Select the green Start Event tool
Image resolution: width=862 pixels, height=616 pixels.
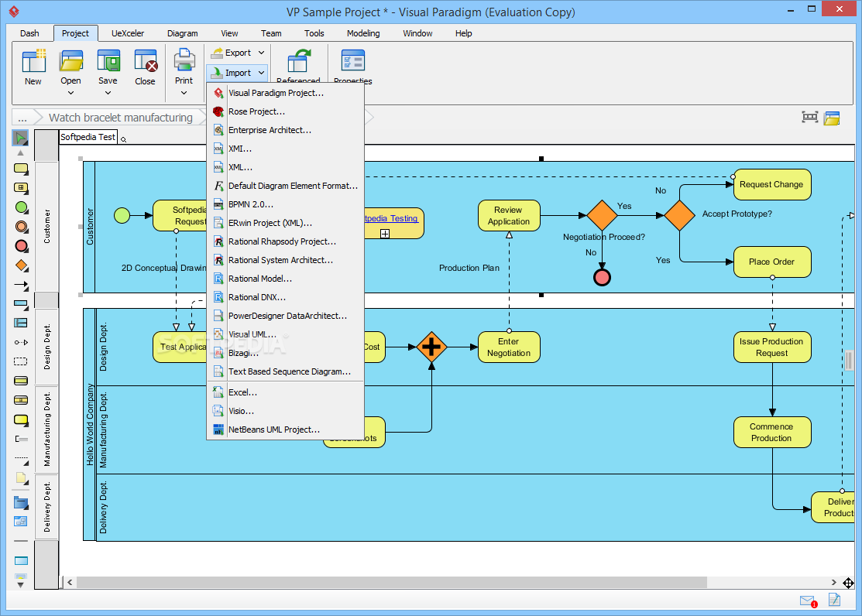[22, 207]
